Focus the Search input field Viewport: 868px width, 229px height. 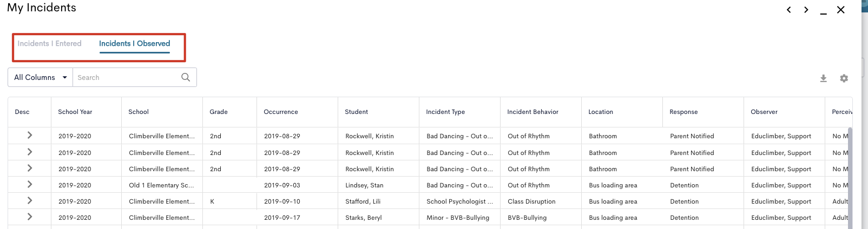128,77
